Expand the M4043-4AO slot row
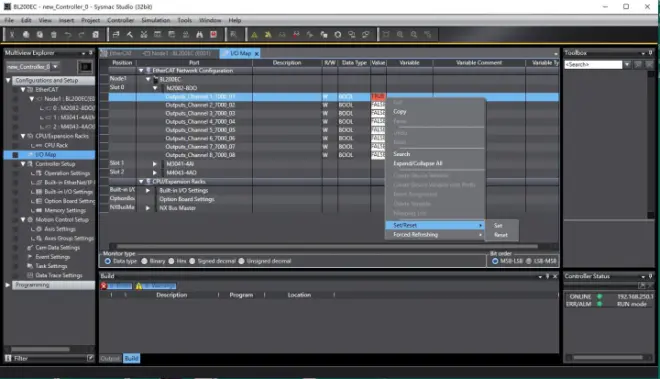Viewport: 660px width, 379px height. click(154, 173)
